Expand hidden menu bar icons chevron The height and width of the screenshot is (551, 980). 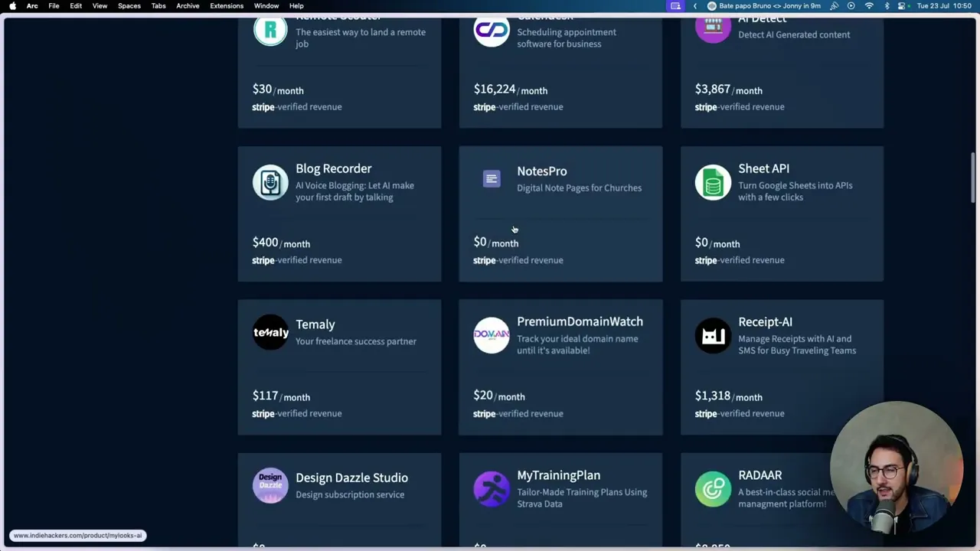[x=694, y=6]
